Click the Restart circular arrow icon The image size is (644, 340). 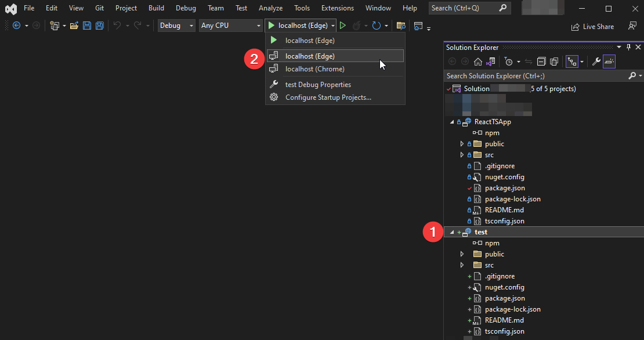tap(376, 26)
